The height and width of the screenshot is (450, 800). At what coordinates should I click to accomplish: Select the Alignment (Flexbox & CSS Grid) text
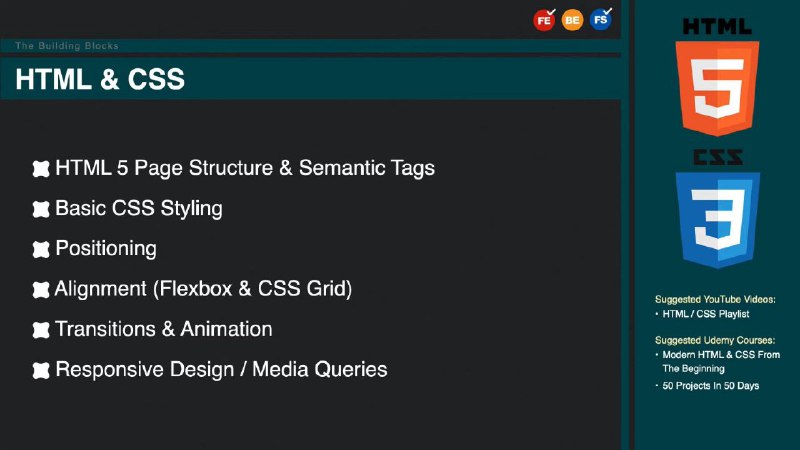[x=203, y=289]
